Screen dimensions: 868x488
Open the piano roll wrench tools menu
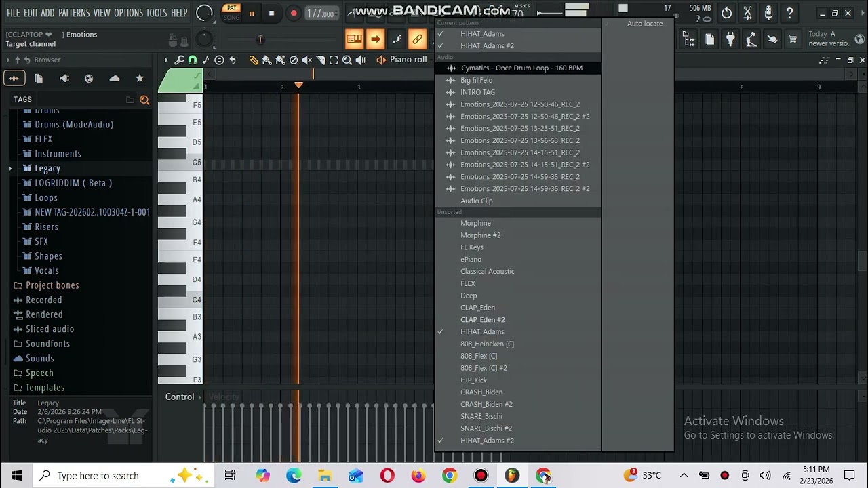click(179, 60)
